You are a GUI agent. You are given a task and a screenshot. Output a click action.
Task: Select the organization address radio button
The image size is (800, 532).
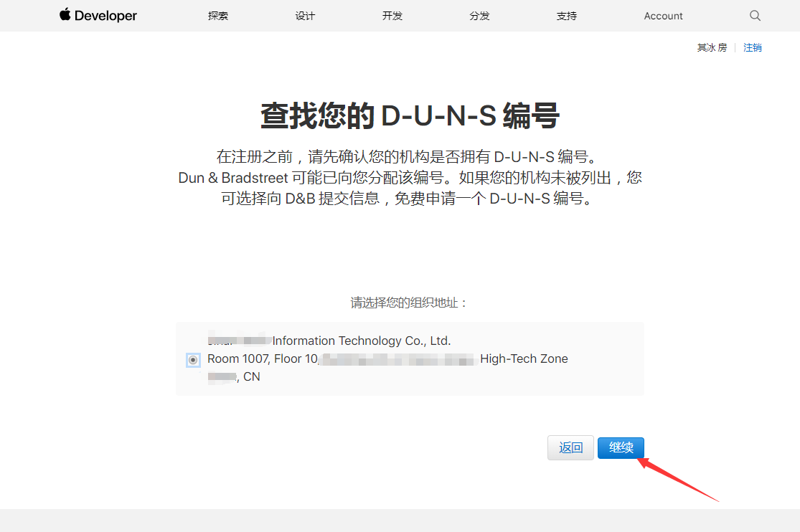point(193,360)
